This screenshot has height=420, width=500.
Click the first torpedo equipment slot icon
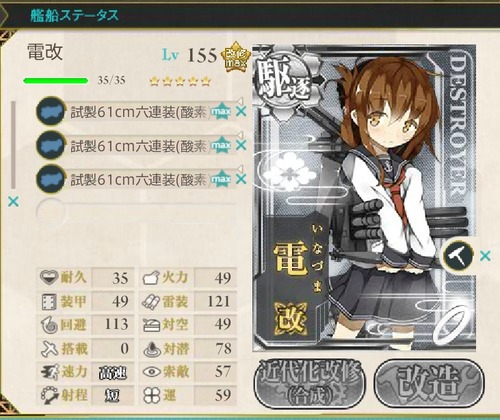coord(50,111)
